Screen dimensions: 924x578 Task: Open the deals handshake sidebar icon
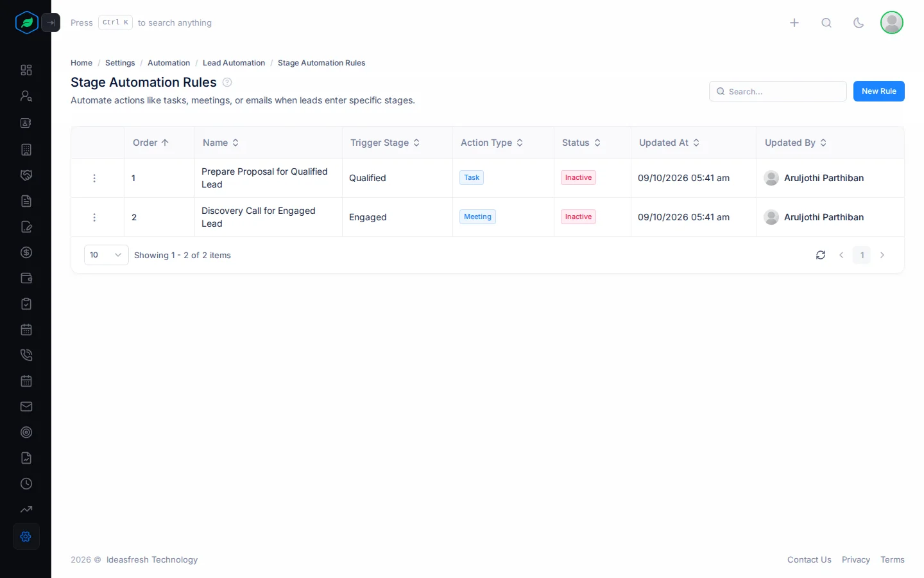tap(26, 175)
